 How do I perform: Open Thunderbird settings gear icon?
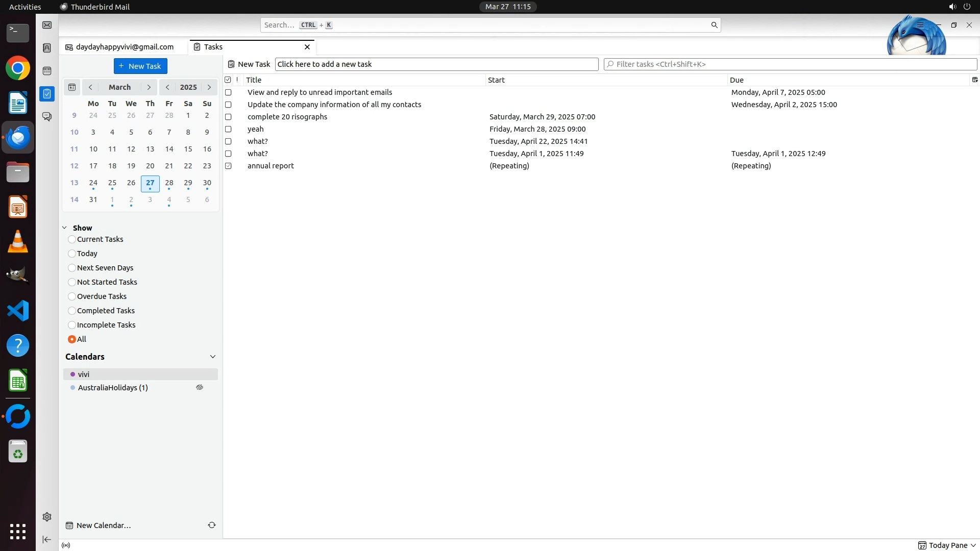[47, 517]
